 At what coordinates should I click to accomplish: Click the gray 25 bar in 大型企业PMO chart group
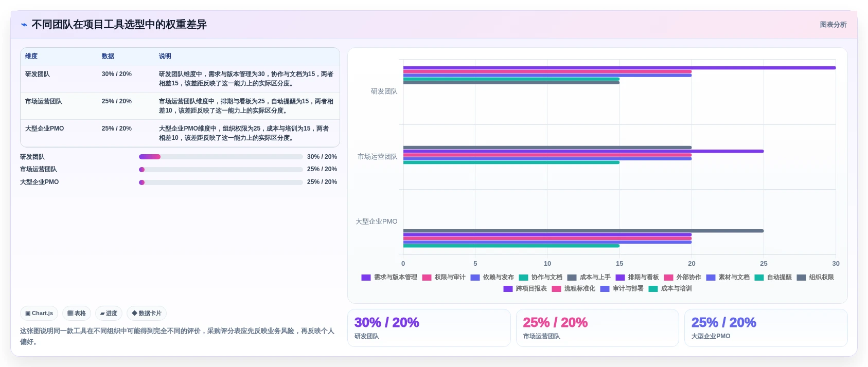coord(583,231)
